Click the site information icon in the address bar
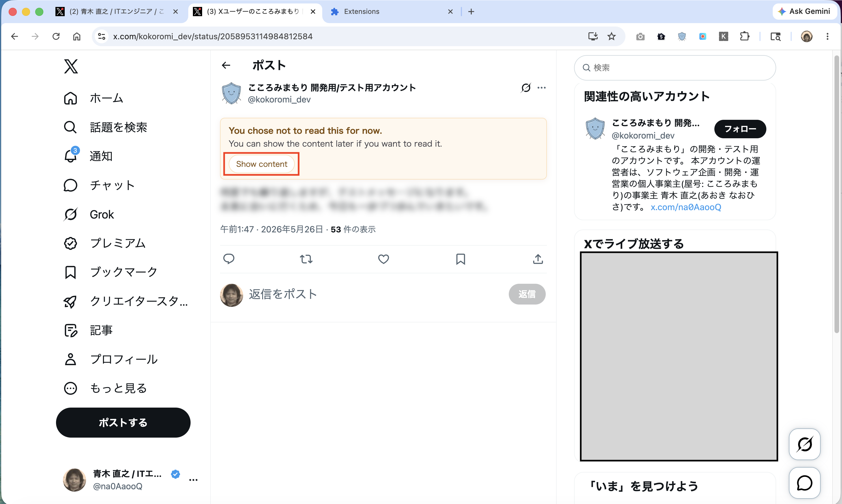Image resolution: width=842 pixels, height=504 pixels. 101,36
